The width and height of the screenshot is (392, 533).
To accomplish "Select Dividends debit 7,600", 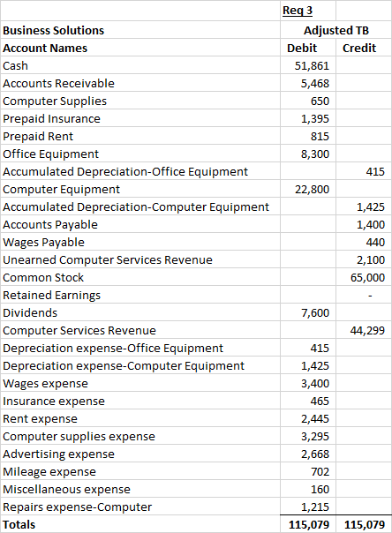I will [x=315, y=313].
